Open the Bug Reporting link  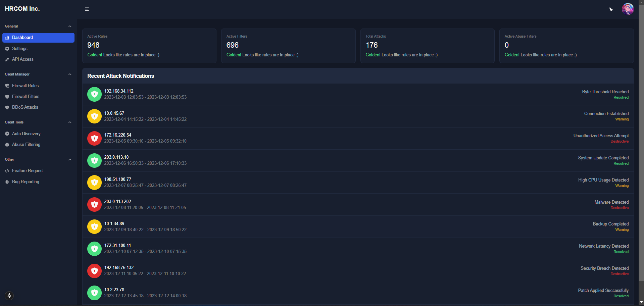click(x=26, y=182)
